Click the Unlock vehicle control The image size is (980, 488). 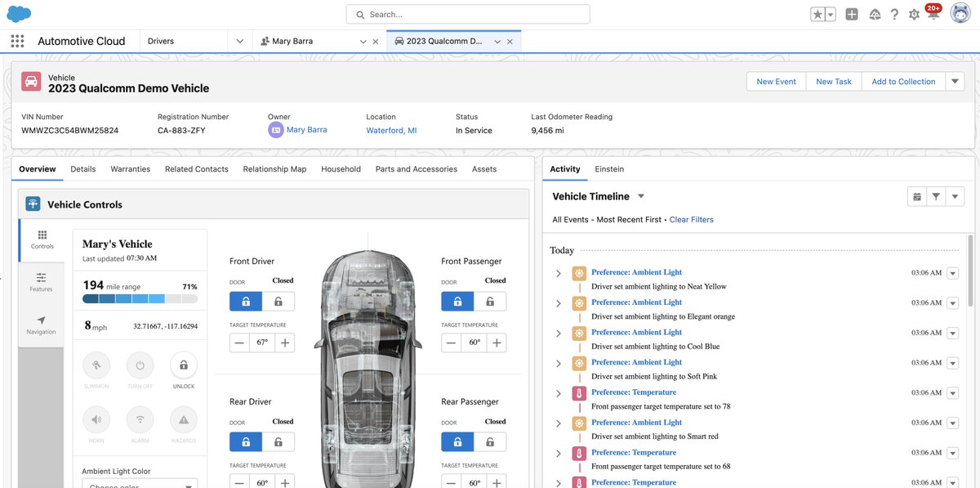click(x=184, y=366)
